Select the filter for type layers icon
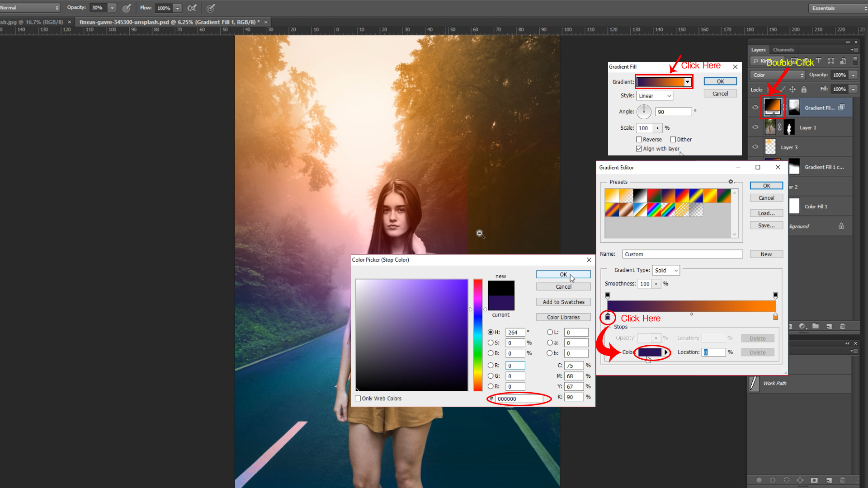This screenshot has height=488, width=868. (x=819, y=61)
